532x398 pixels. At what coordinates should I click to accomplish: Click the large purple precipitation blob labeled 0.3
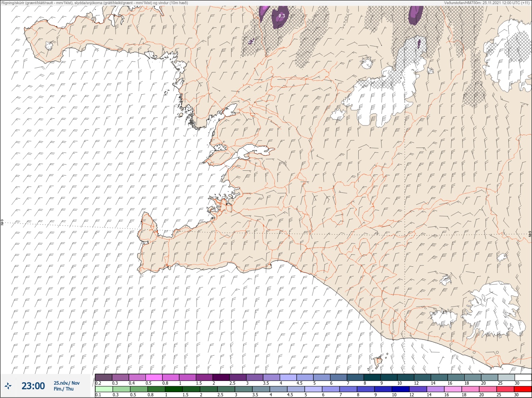(x=281, y=17)
